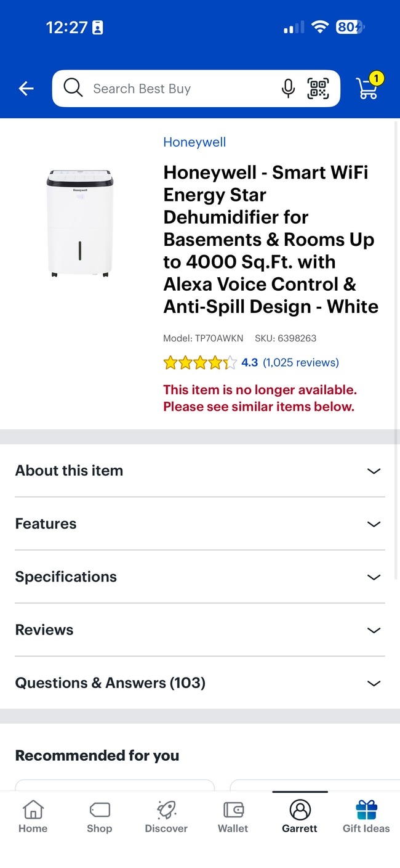Image resolution: width=400 pixels, height=868 pixels.
Task: Expand the Features section
Action: [200, 524]
